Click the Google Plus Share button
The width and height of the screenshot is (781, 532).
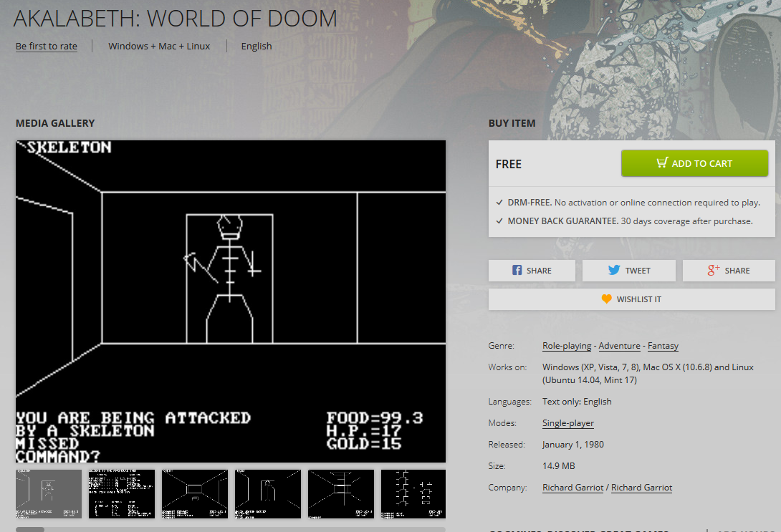[x=729, y=271]
